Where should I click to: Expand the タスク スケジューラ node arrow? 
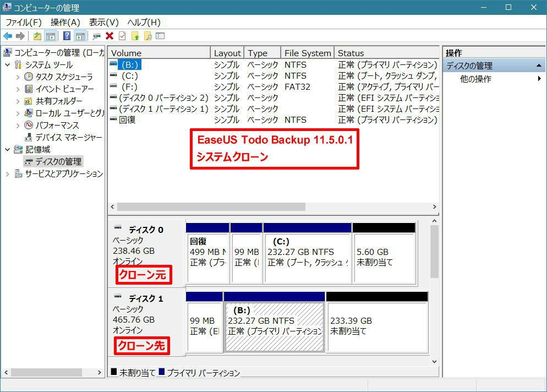pos(18,77)
